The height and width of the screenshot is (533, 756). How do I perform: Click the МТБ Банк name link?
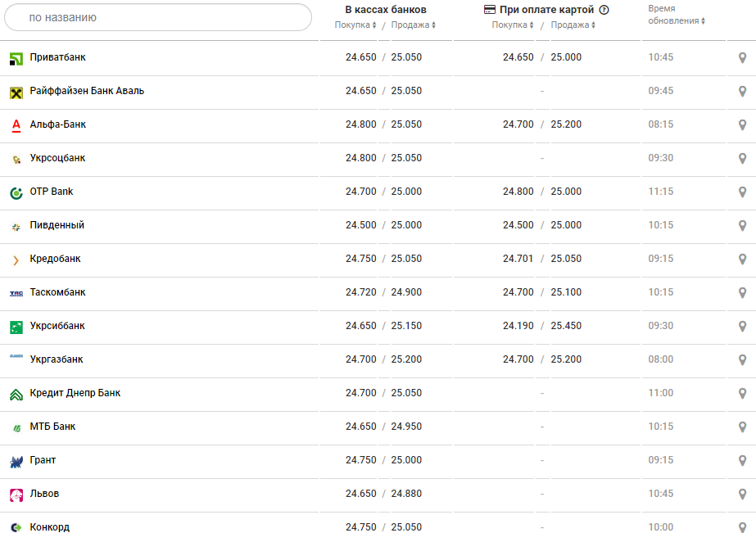click(52, 427)
